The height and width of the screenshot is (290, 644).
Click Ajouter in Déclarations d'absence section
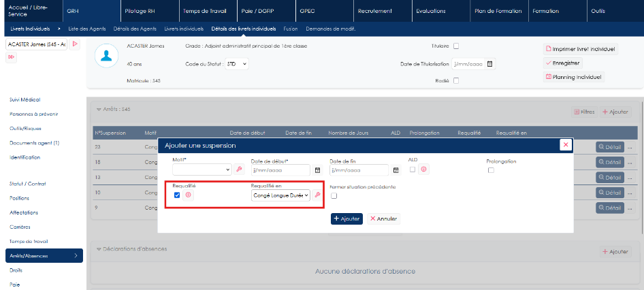[615, 251]
